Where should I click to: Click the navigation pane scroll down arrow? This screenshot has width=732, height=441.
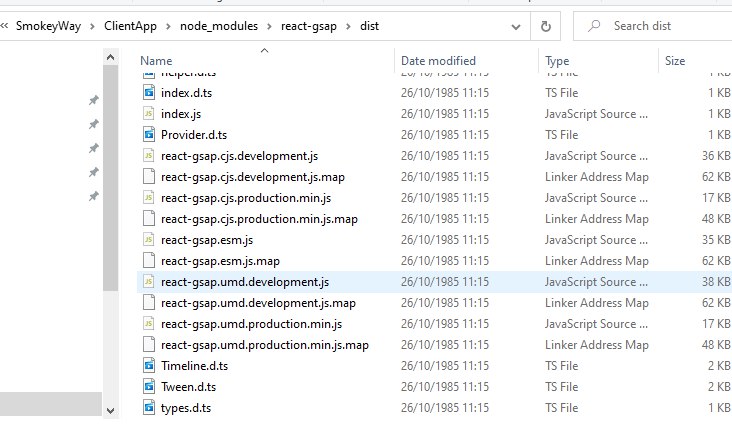[x=111, y=411]
